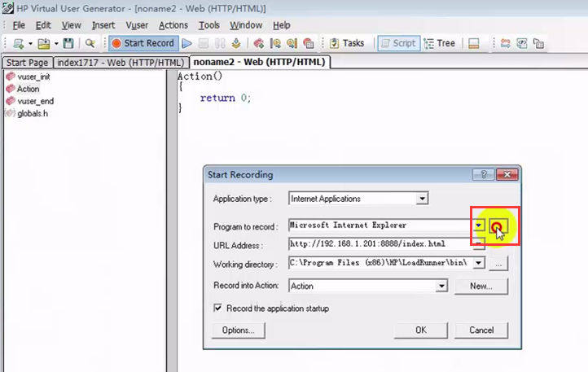The image size is (588, 372).
Task: Switch to Tree view
Action: click(440, 43)
